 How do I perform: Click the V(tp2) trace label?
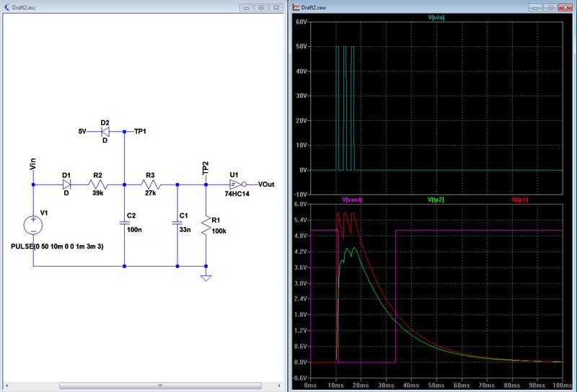tap(436, 200)
